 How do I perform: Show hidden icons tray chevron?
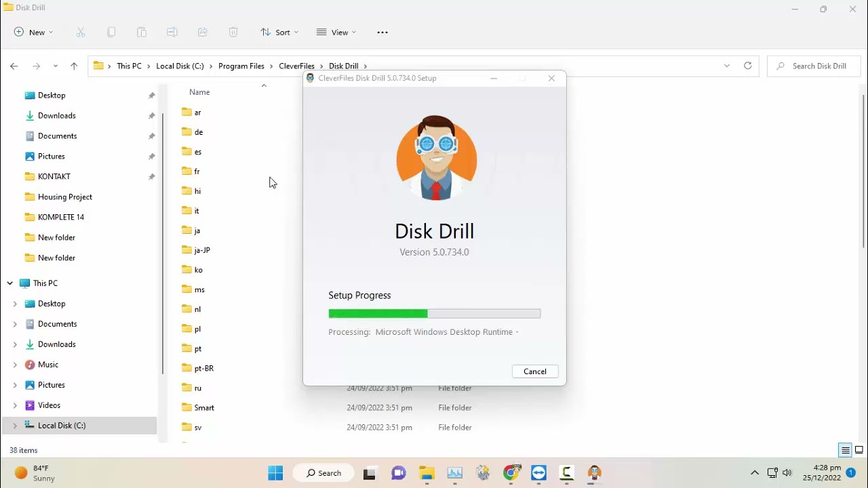(754, 473)
